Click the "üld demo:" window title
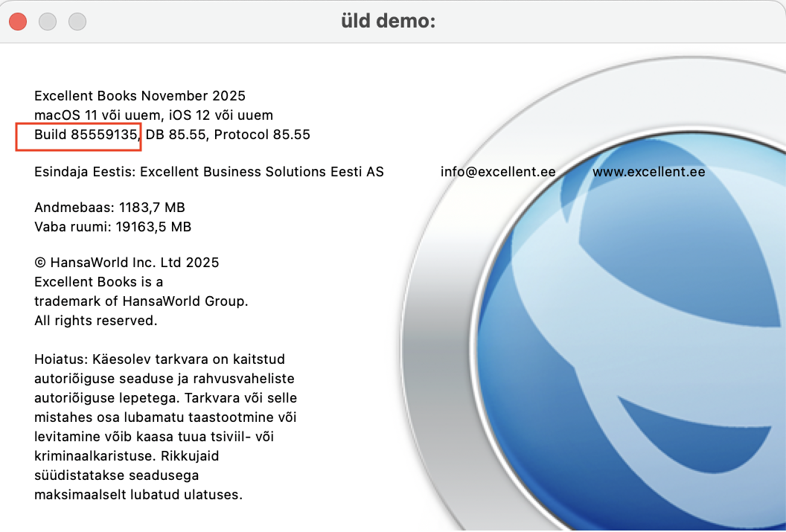The image size is (786, 532). pos(388,22)
